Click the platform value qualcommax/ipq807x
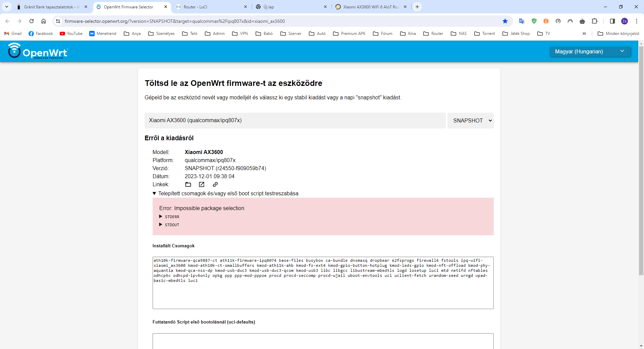This screenshot has width=644, height=349. click(x=210, y=160)
